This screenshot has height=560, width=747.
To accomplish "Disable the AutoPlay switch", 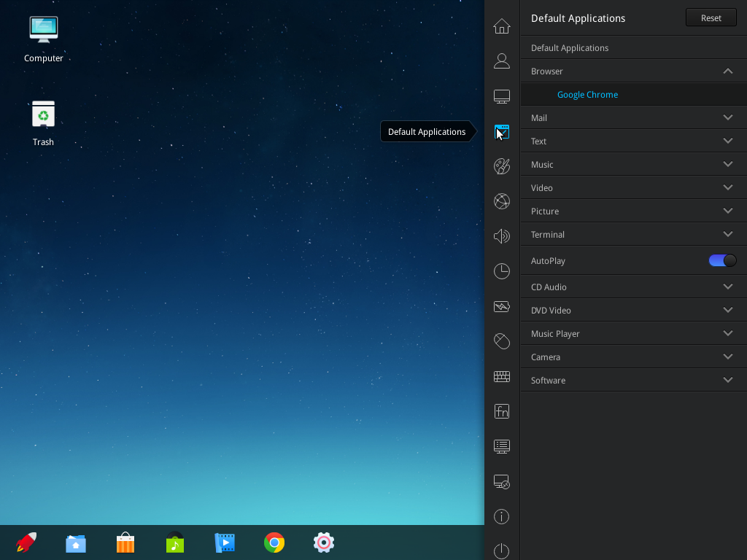I will 722,260.
